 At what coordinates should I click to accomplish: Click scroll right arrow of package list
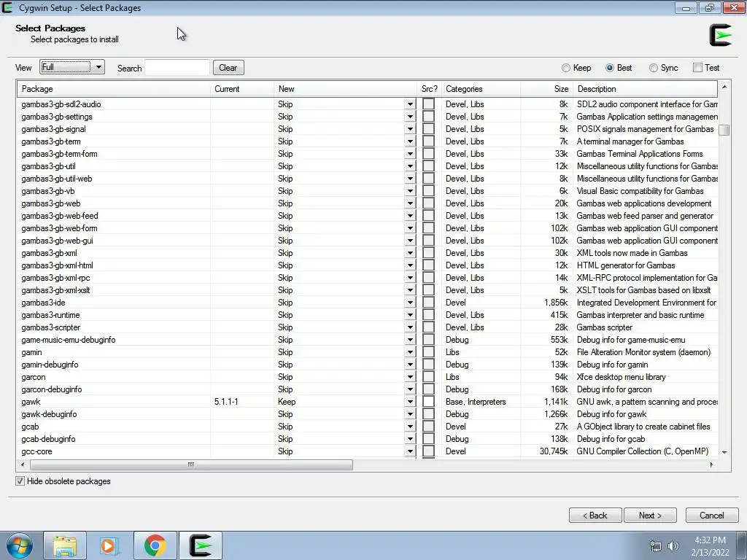pyautogui.click(x=712, y=464)
